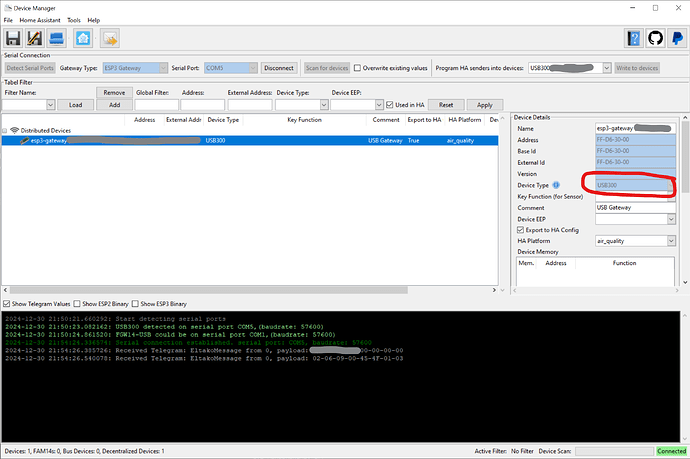Click the Reset filter button
Image resolution: width=690 pixels, height=459 pixels.
tap(446, 105)
